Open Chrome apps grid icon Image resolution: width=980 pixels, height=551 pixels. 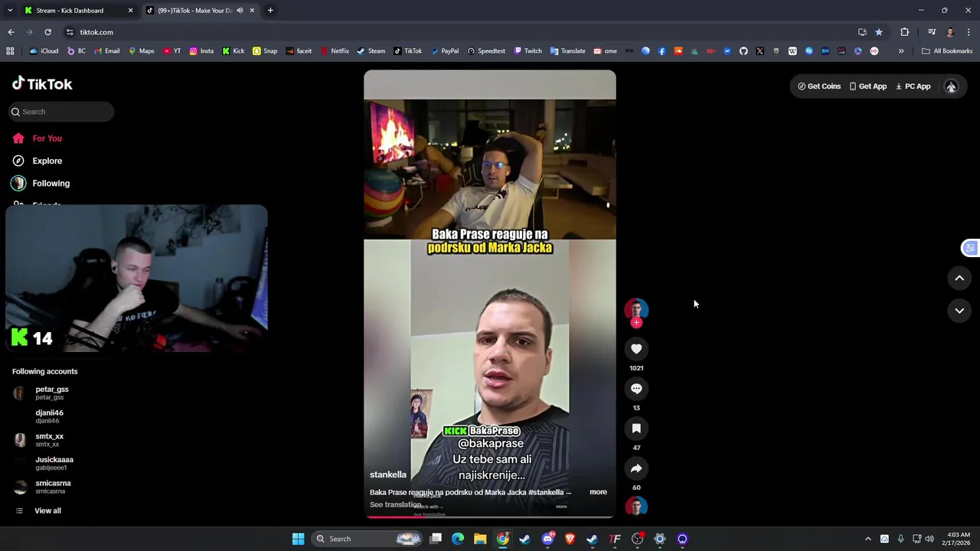click(x=10, y=51)
